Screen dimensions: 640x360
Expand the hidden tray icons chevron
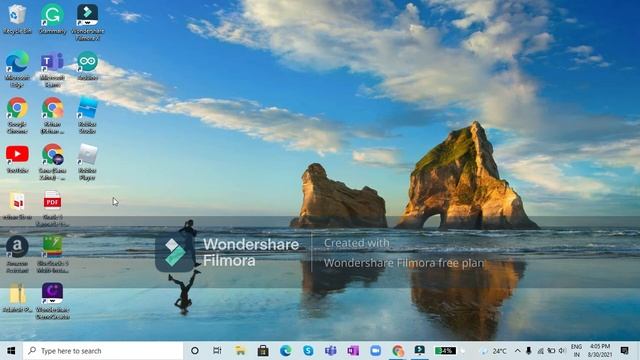coord(517,351)
